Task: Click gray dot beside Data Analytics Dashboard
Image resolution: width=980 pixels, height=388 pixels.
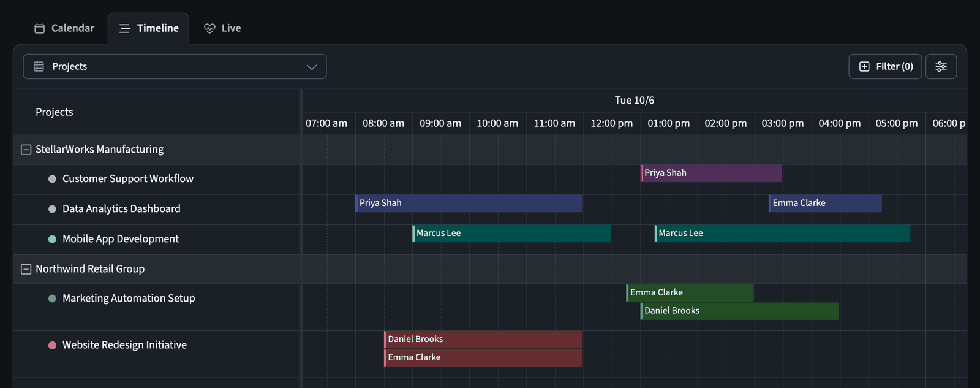Action: tap(52, 209)
